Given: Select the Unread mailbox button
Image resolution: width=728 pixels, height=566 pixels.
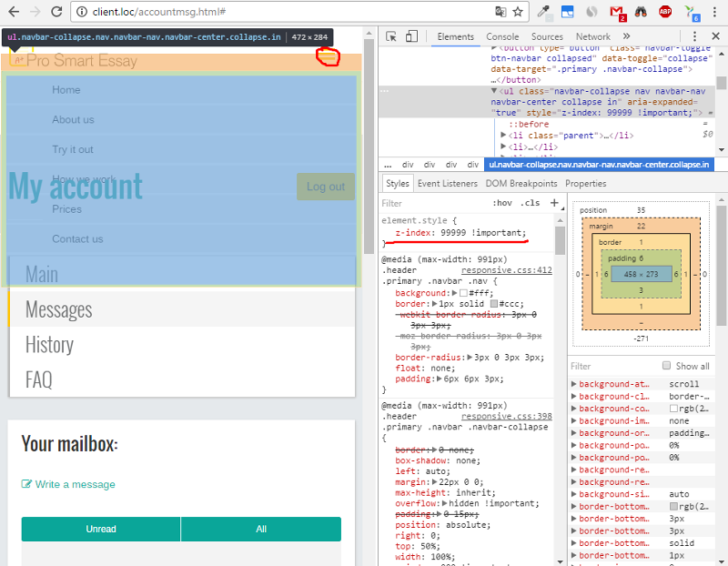Looking at the screenshot, I should pyautogui.click(x=101, y=529).
